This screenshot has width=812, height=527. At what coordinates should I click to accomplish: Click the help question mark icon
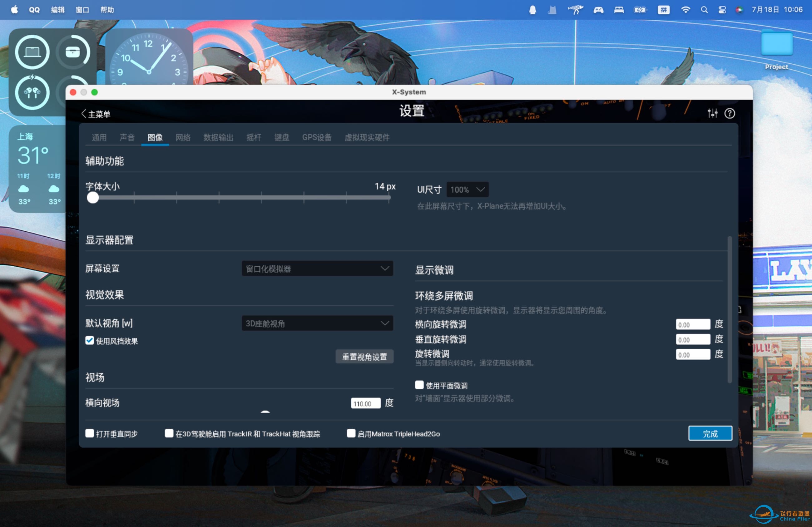click(730, 113)
